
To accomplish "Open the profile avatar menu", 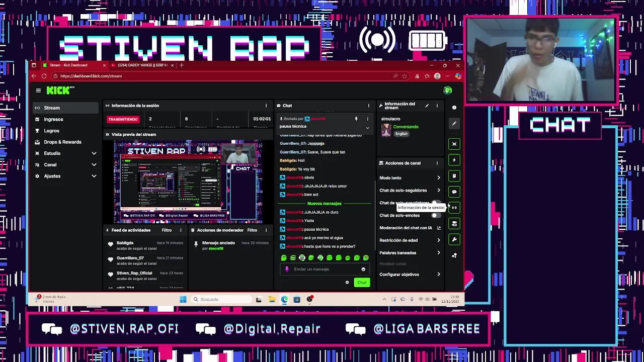I will click(448, 90).
